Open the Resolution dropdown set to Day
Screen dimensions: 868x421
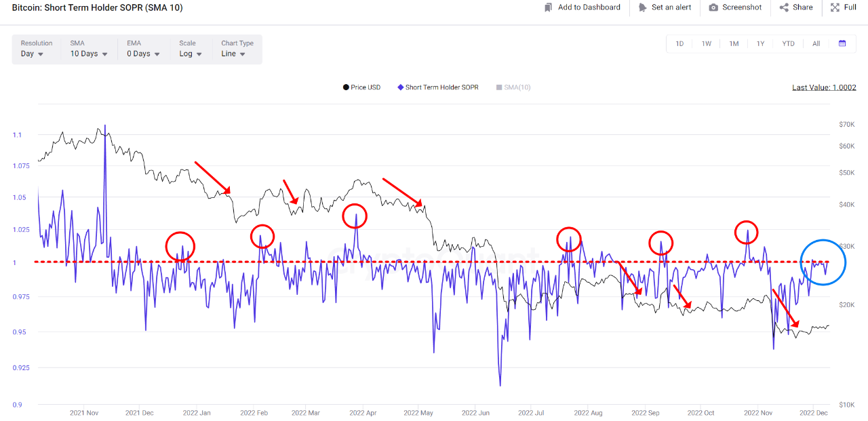(x=31, y=53)
